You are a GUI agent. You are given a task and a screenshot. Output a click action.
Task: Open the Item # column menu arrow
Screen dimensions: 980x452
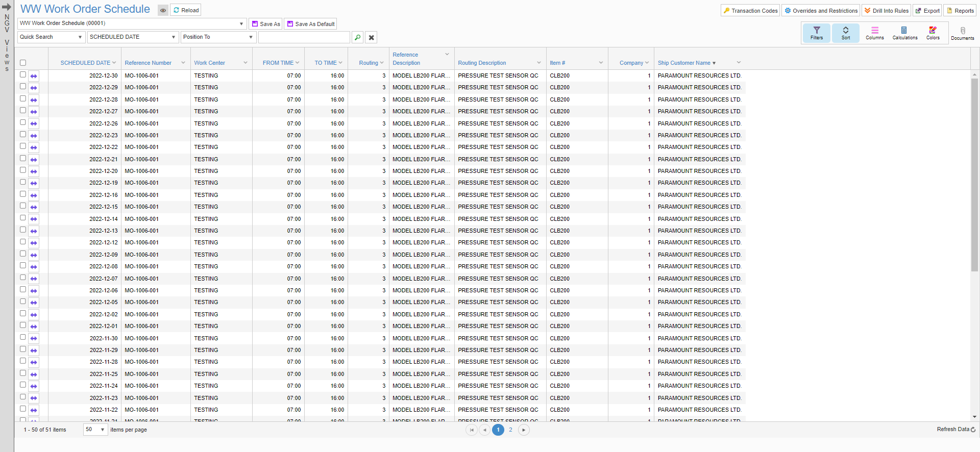pos(601,63)
